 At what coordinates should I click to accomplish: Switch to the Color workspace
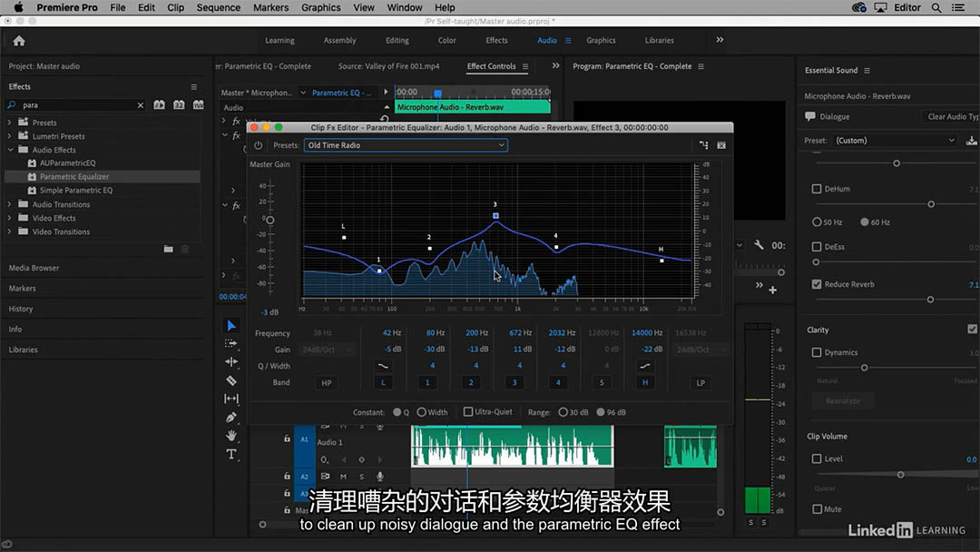(446, 41)
